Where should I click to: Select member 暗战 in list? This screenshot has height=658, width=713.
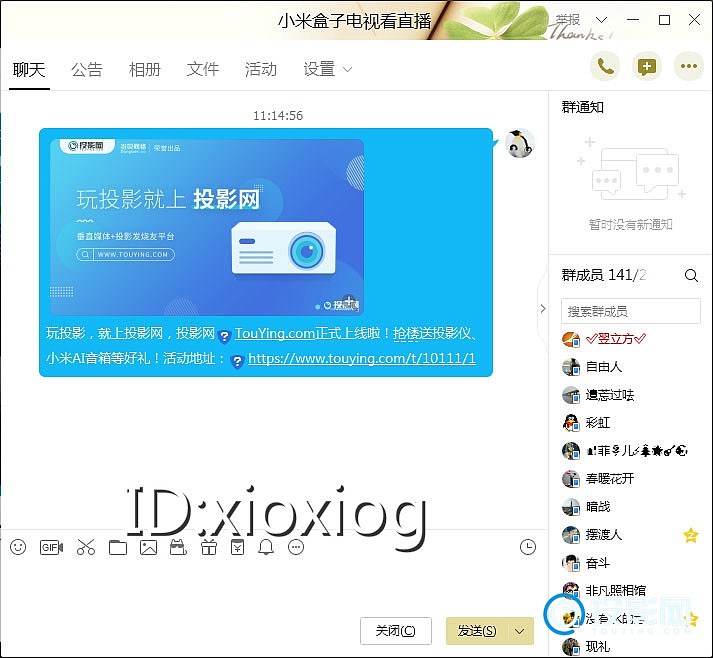(630, 507)
